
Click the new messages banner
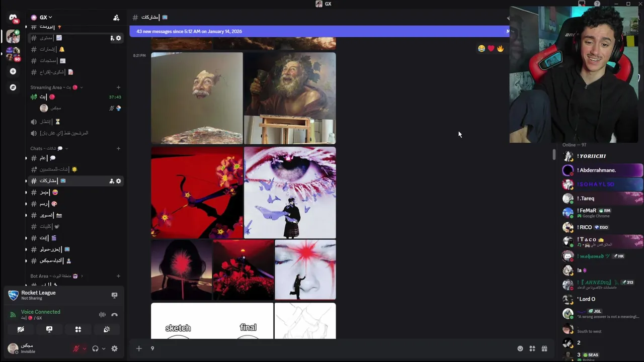click(x=319, y=31)
